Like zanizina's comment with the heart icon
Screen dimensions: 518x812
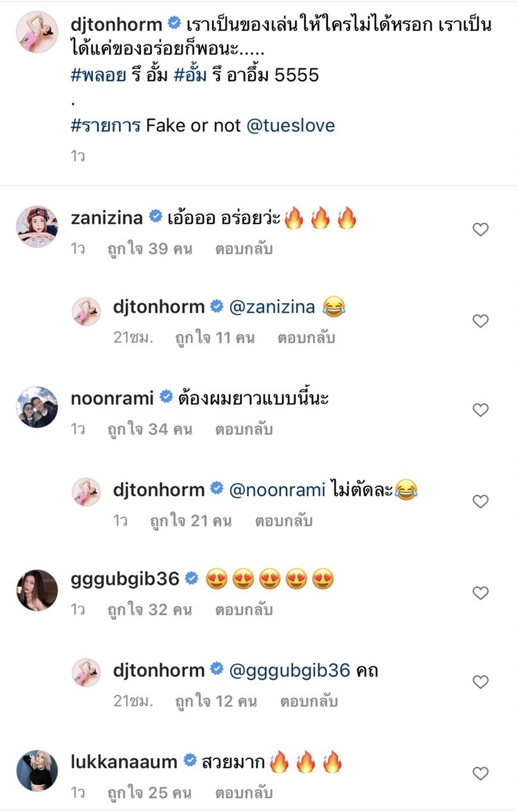[480, 230]
